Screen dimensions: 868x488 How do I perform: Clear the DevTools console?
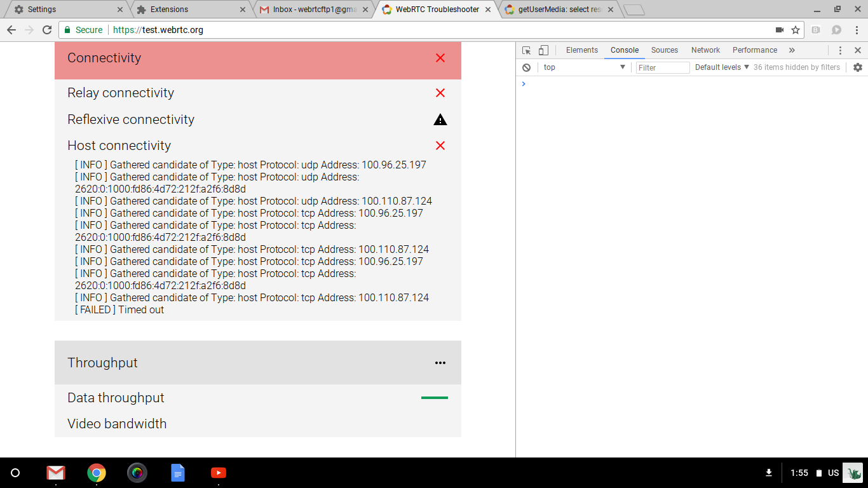pos(527,67)
